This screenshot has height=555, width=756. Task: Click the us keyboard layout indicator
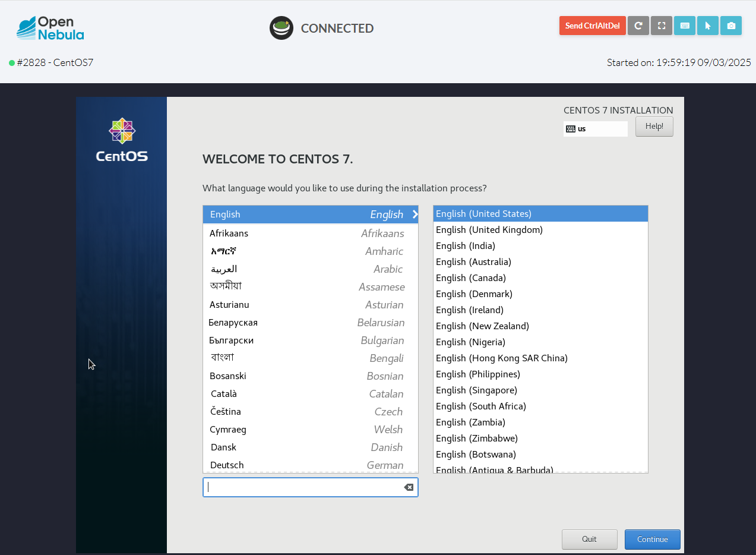[x=596, y=129]
